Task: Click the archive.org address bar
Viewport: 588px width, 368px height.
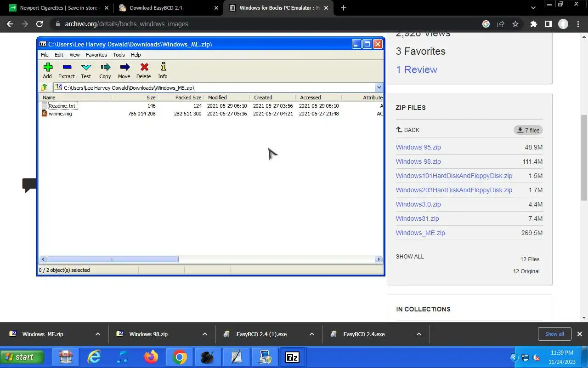Action: point(266,24)
